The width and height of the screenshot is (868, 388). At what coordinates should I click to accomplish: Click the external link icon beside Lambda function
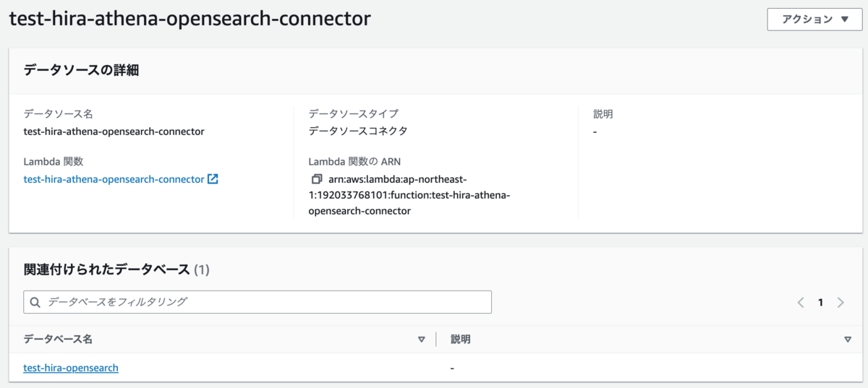click(213, 179)
